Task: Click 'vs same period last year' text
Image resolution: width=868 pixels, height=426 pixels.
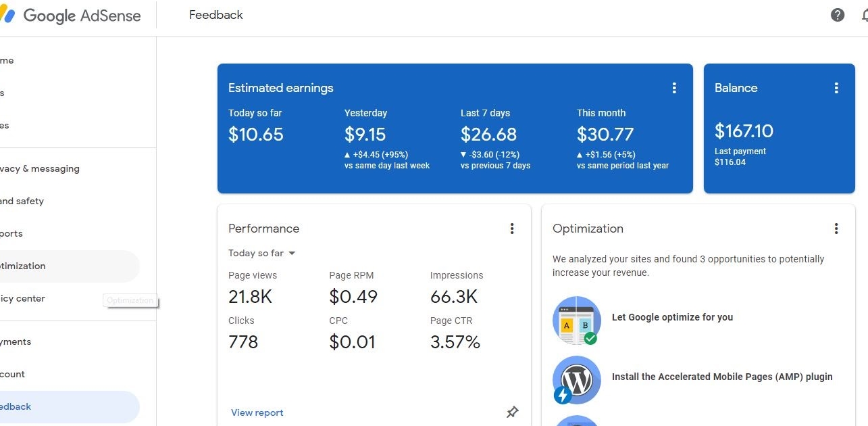Action: point(623,166)
